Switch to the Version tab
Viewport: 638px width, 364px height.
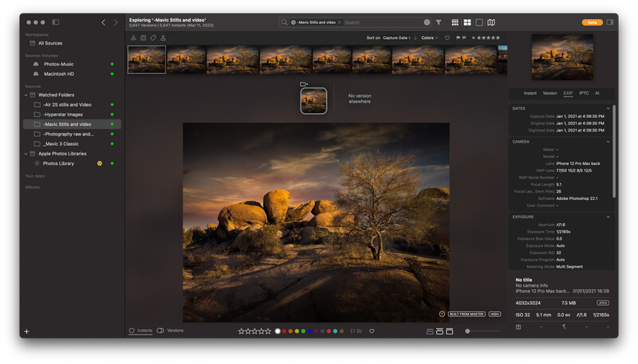550,93
